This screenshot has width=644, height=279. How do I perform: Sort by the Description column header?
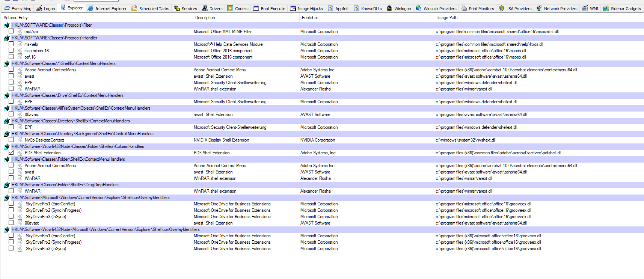pos(246,18)
